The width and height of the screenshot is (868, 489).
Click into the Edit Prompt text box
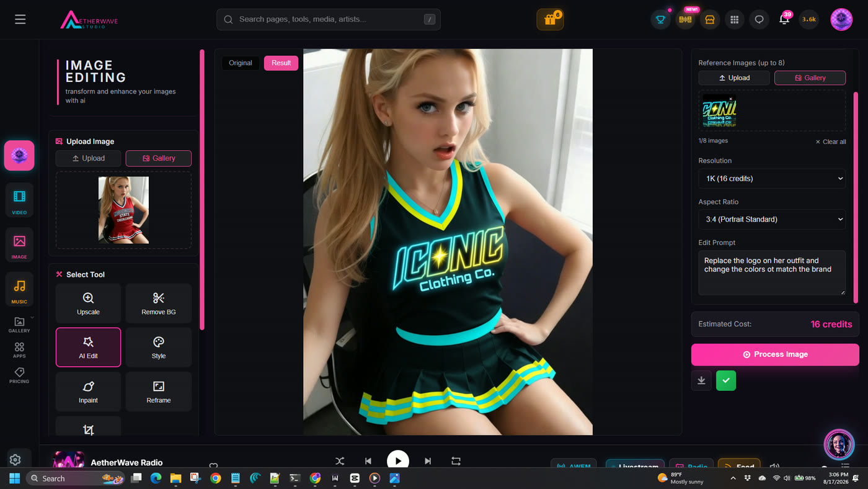click(x=772, y=272)
